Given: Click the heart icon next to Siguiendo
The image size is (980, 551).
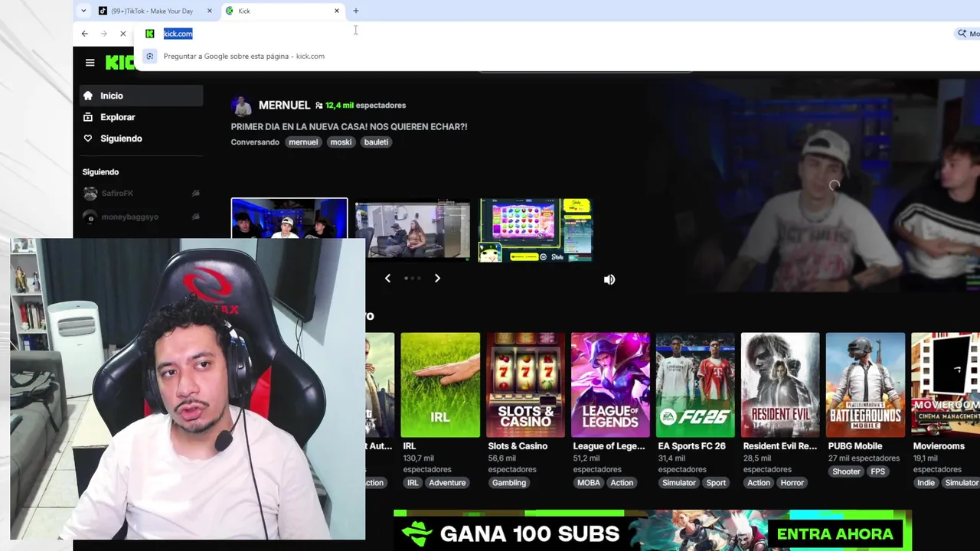Looking at the screenshot, I should [x=88, y=139].
